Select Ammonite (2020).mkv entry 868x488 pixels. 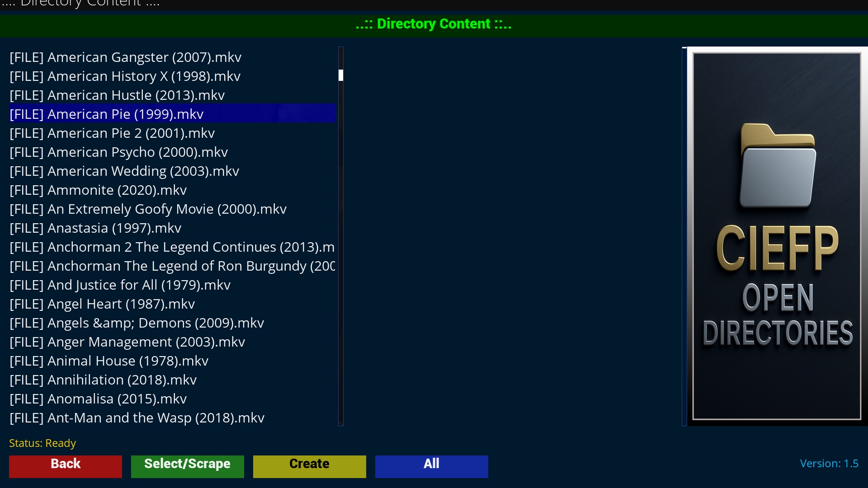(172, 190)
